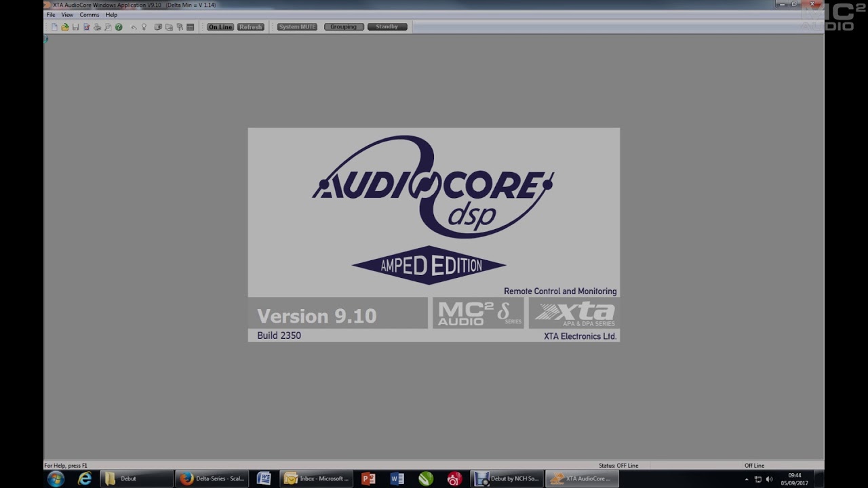
Task: Click the toolbar icon right of light bulb
Action: point(158,27)
